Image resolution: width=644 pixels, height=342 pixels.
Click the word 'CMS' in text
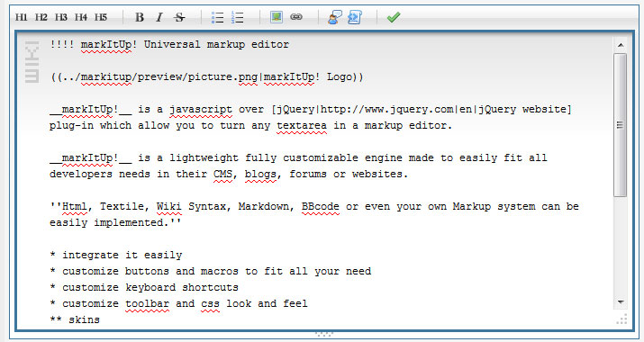[222, 174]
